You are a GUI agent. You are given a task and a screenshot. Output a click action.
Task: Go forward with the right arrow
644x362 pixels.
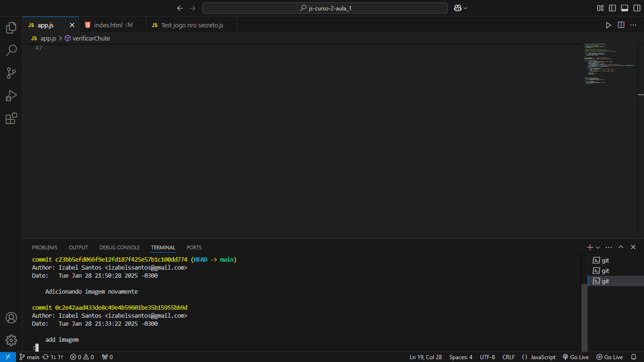click(192, 8)
